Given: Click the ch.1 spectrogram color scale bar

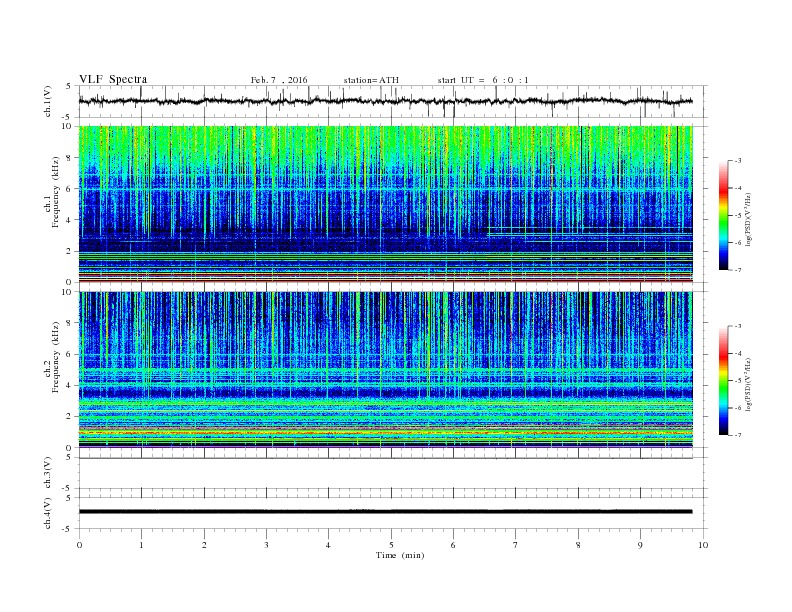Looking at the screenshot, I should 723,215.
